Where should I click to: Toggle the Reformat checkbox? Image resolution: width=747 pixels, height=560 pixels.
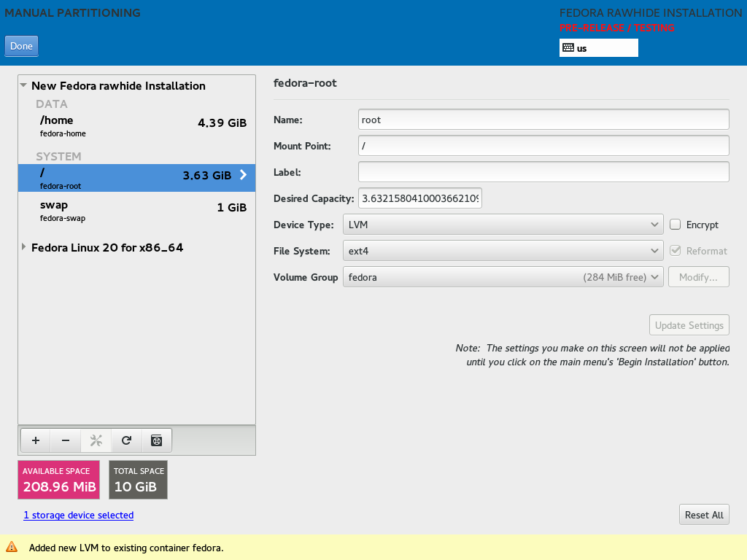click(x=675, y=251)
